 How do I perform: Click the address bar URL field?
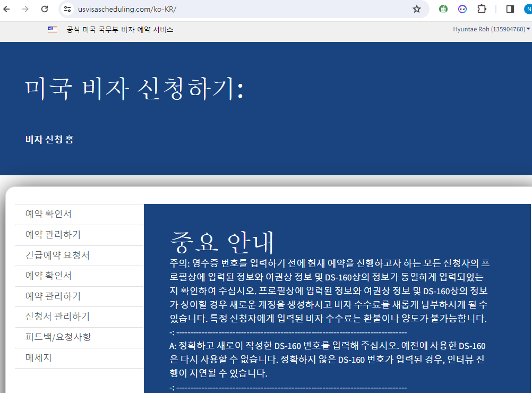pyautogui.click(x=239, y=9)
